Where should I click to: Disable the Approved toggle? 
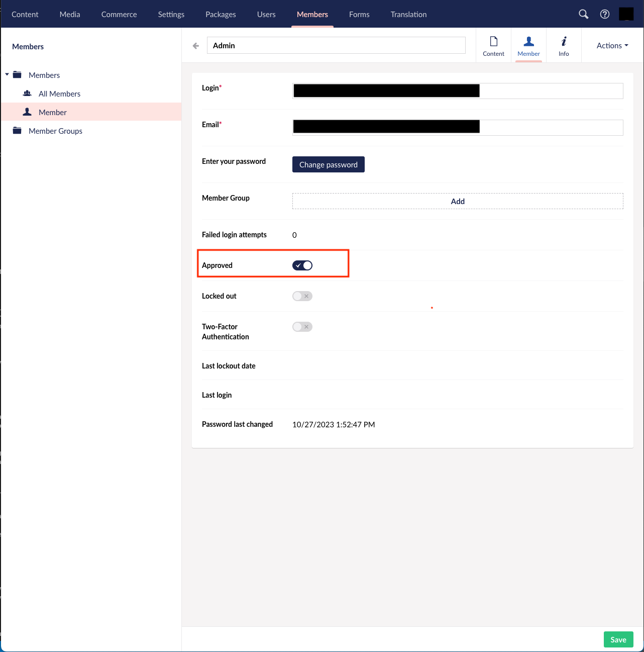pos(302,265)
